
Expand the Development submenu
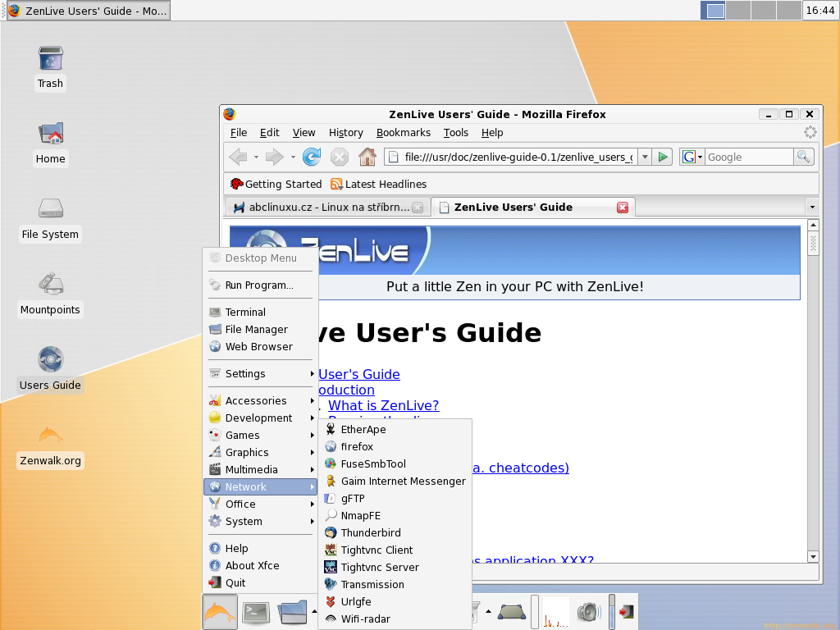pyautogui.click(x=261, y=418)
